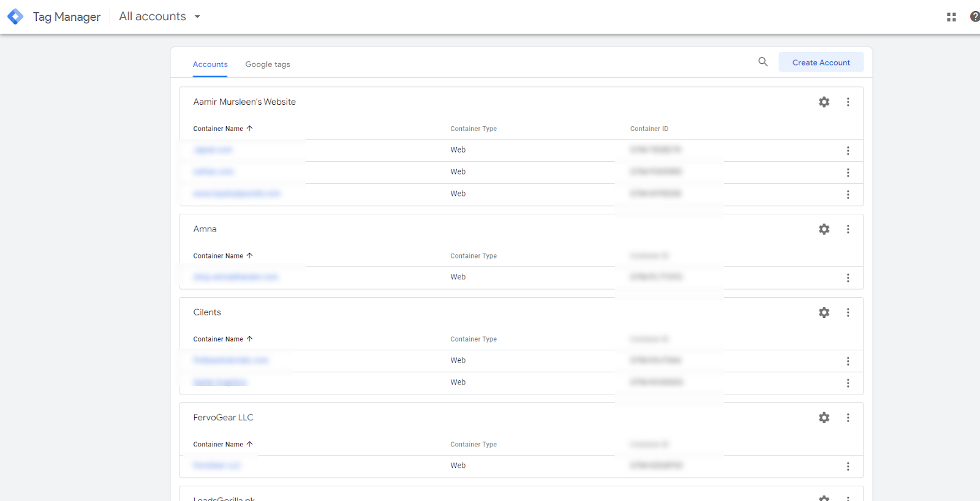Open the blurred container link under Amna
This screenshot has width=980, height=501.
236,277
